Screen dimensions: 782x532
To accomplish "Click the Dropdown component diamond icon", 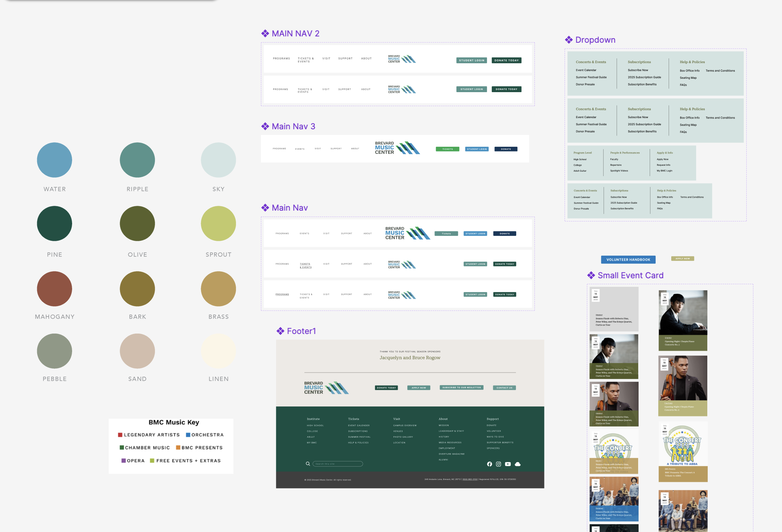I will pos(569,40).
